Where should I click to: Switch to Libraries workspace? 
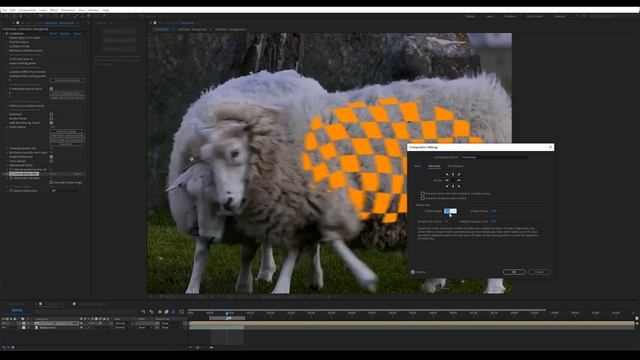point(560,16)
